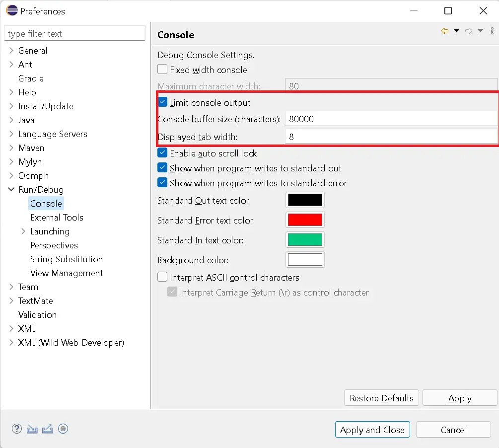Viewport: 499px width, 448px height.
Task: Click the Forward navigation arrow
Action: (x=468, y=31)
